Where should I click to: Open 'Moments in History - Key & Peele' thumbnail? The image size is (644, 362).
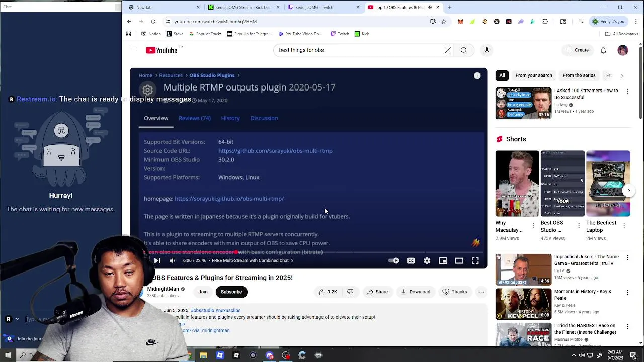click(523, 304)
